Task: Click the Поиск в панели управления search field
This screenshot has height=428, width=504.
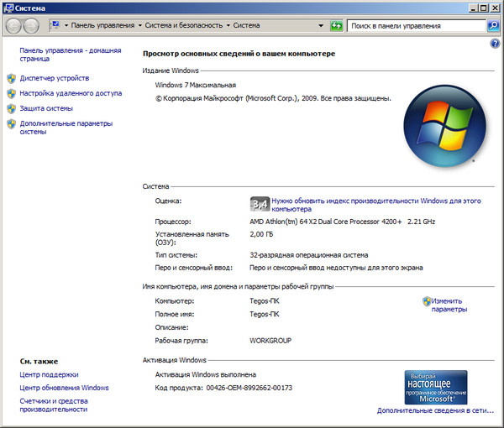Action: coord(417,26)
